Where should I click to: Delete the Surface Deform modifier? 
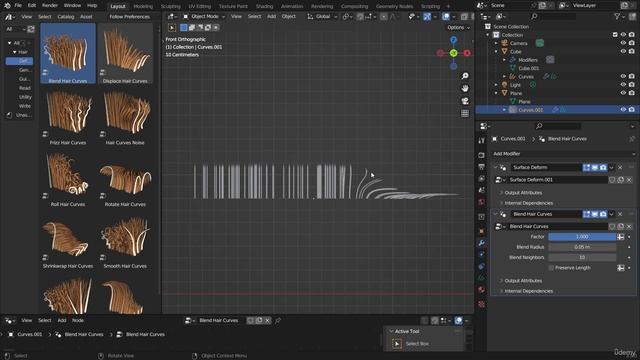pyautogui.click(x=620, y=168)
